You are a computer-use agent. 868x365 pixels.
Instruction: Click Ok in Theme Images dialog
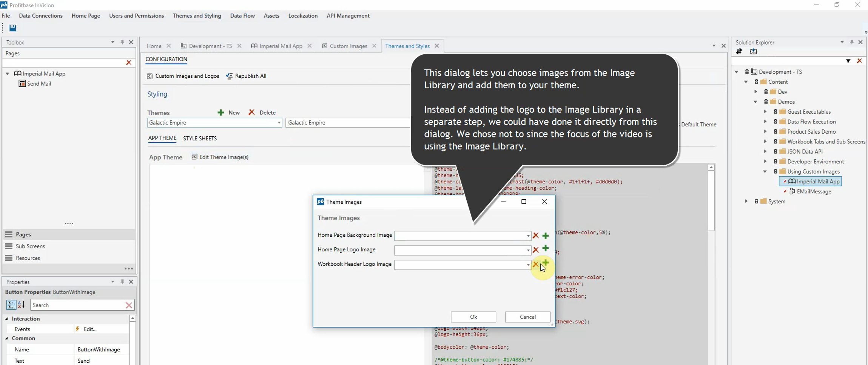pyautogui.click(x=473, y=317)
